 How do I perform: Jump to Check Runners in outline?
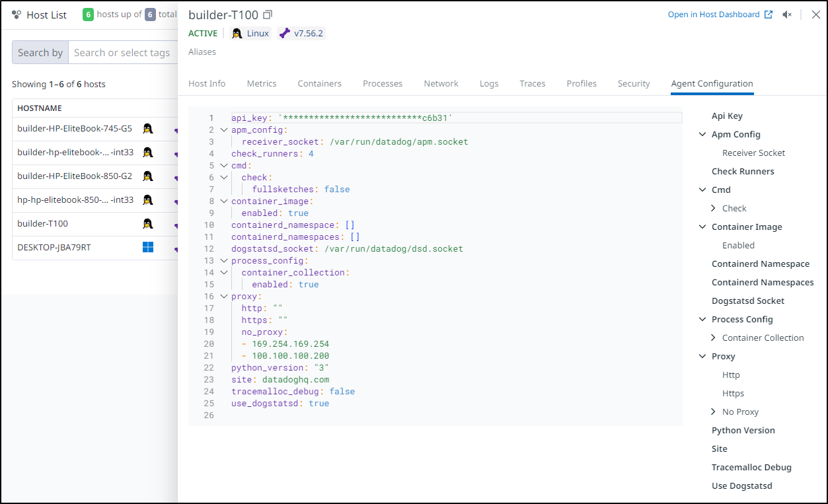pyautogui.click(x=743, y=171)
